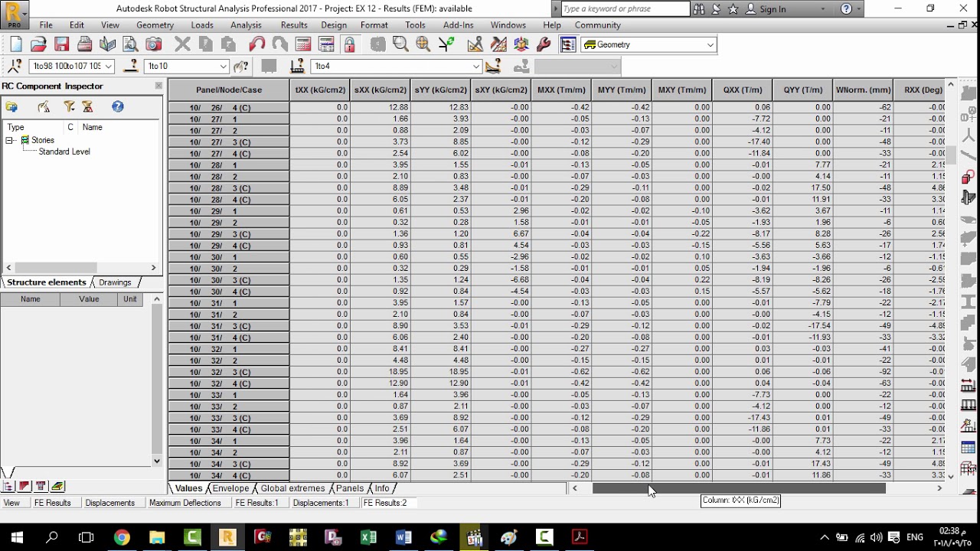The image size is (980, 551).
Task: Click the bar selection icon
Action: tap(131, 67)
